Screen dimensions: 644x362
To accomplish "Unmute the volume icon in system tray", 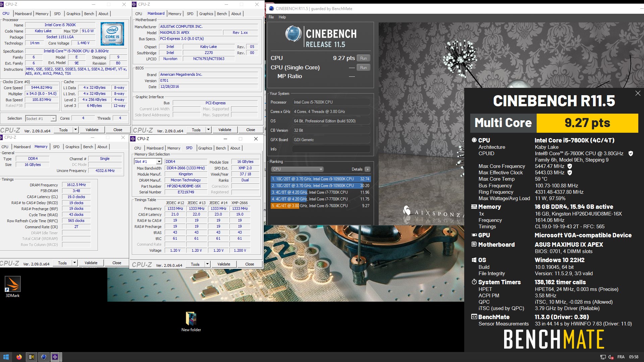I will [x=611, y=357].
